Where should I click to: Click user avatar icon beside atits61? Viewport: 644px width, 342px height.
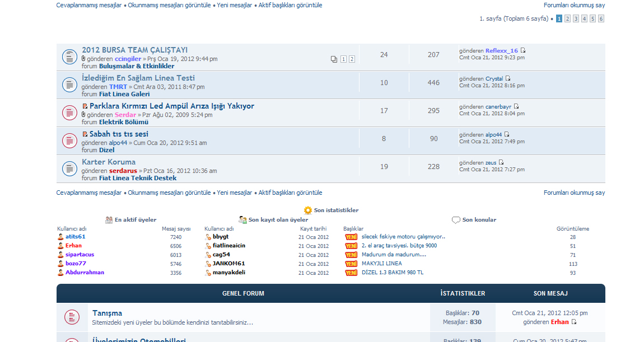[60, 237]
